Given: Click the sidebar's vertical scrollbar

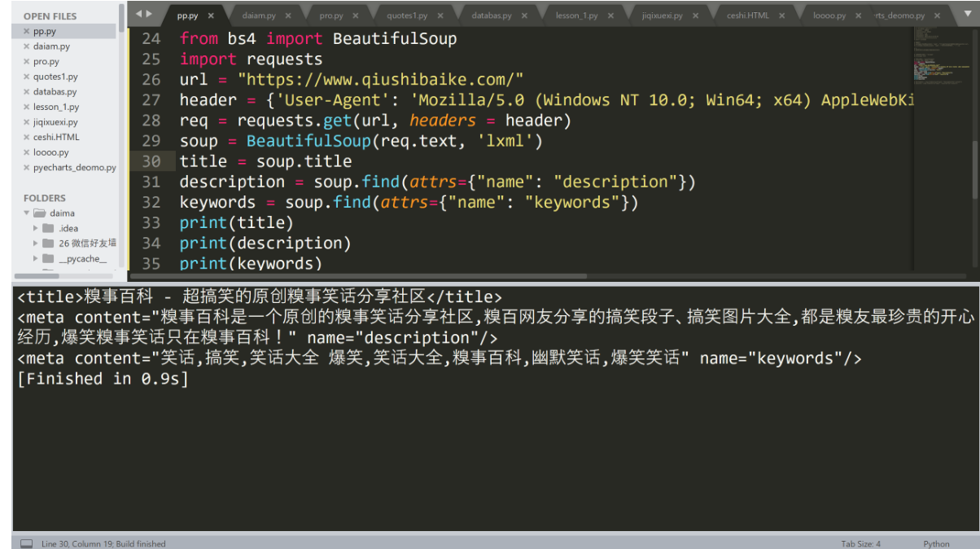Looking at the screenshot, I should pos(122,16).
